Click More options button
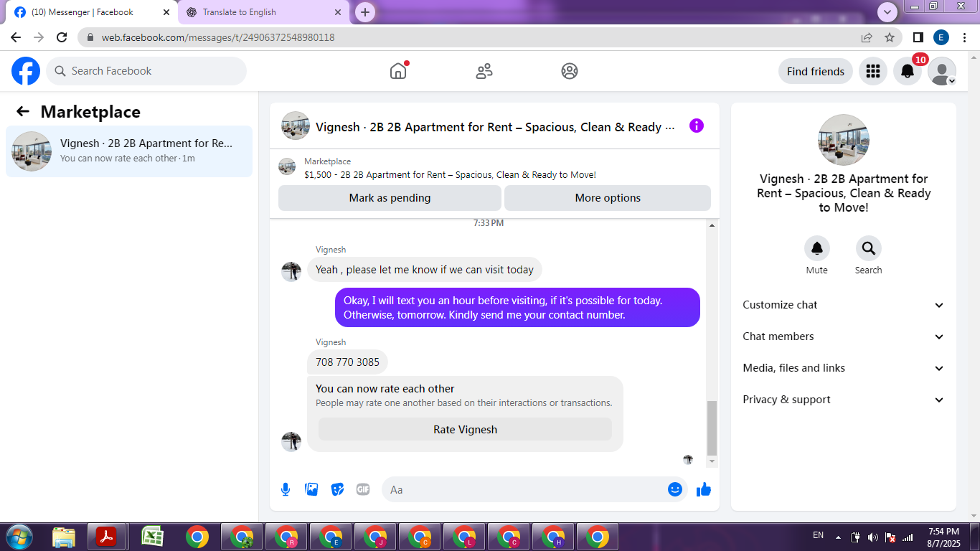 coord(608,198)
